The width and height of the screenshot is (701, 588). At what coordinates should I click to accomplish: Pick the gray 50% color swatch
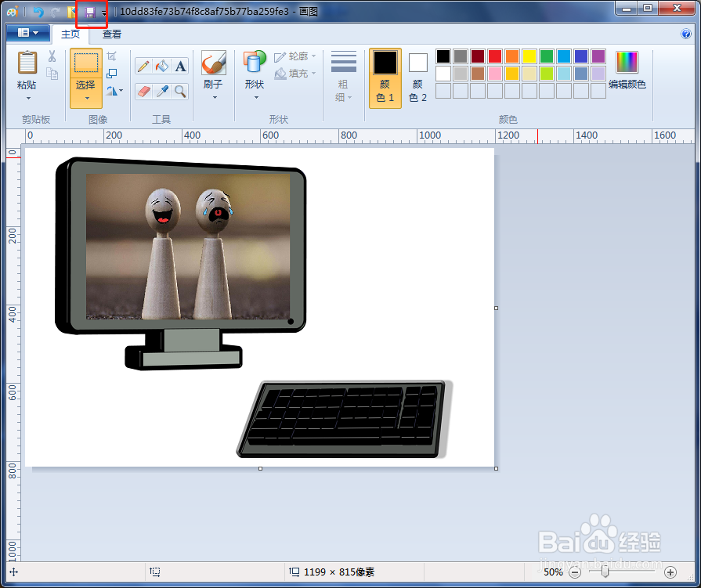point(461,56)
